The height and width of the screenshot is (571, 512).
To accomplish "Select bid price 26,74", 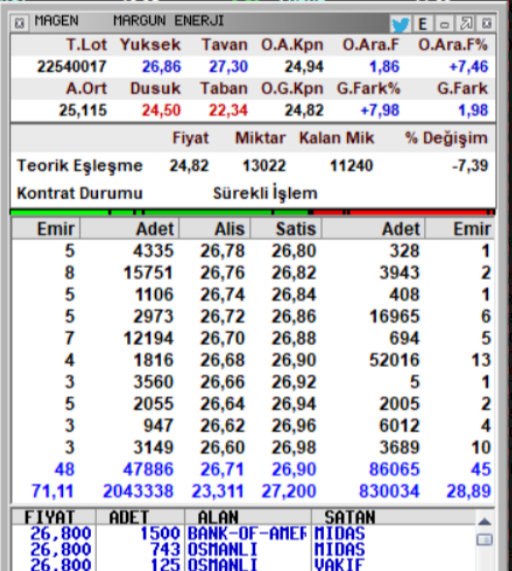I will (222, 295).
